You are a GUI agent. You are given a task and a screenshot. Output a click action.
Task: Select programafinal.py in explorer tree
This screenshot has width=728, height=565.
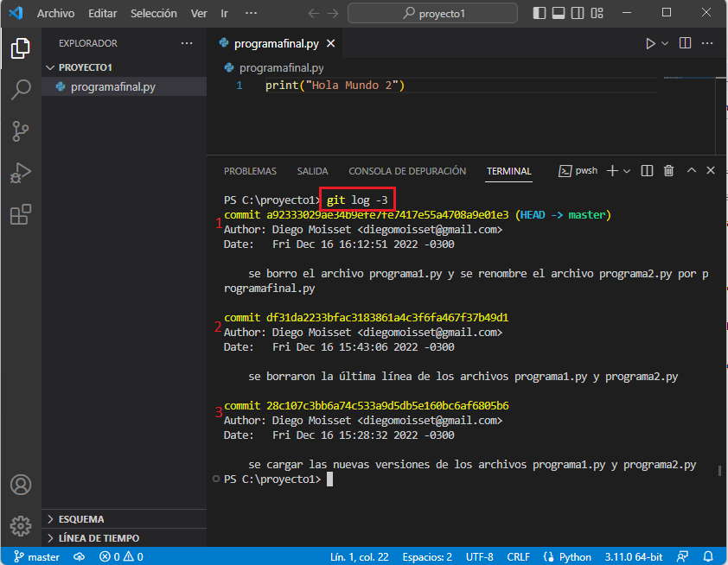[124, 86]
